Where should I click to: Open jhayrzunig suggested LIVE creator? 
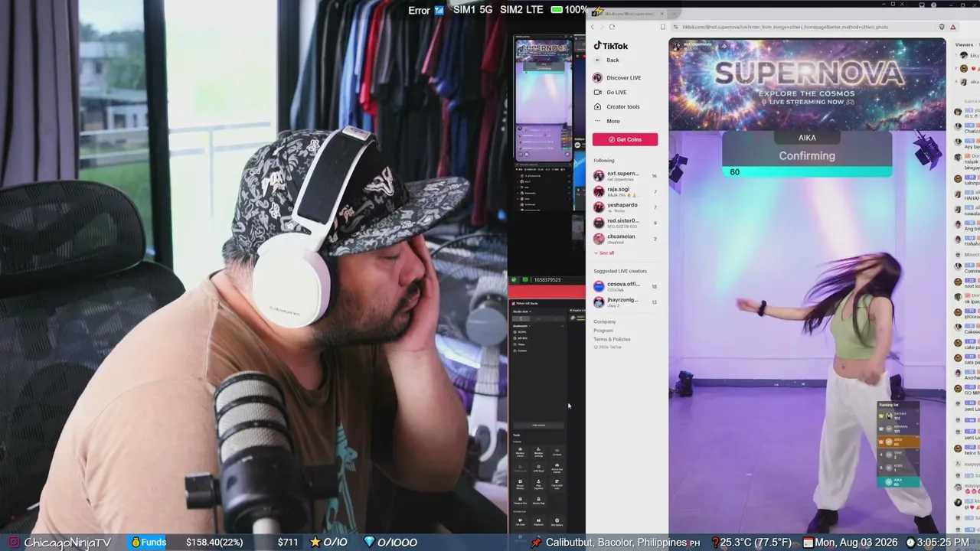tap(625, 302)
